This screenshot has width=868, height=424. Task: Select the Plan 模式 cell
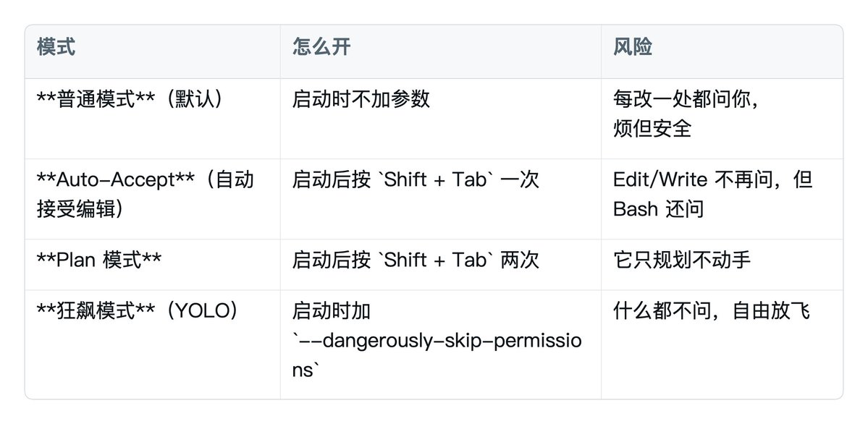click(x=152, y=265)
